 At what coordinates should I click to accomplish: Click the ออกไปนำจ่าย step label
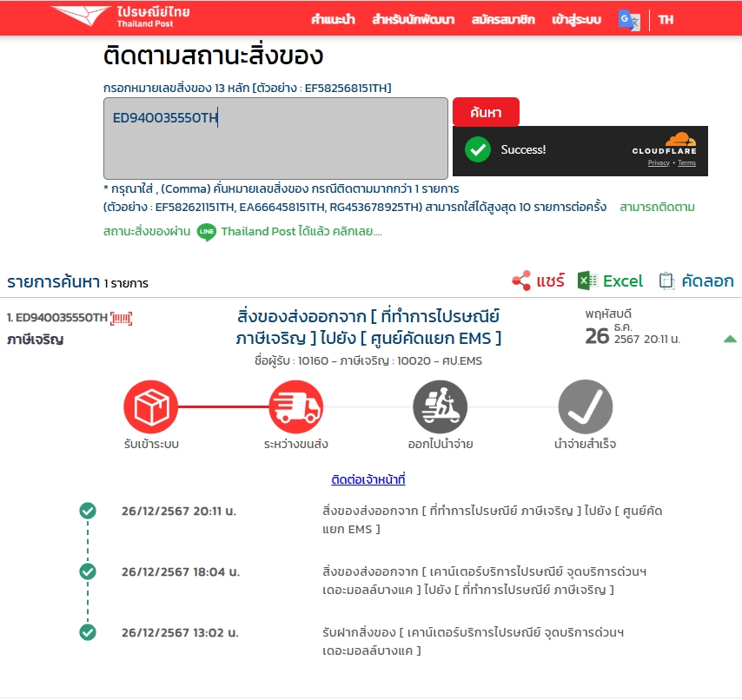(x=441, y=444)
